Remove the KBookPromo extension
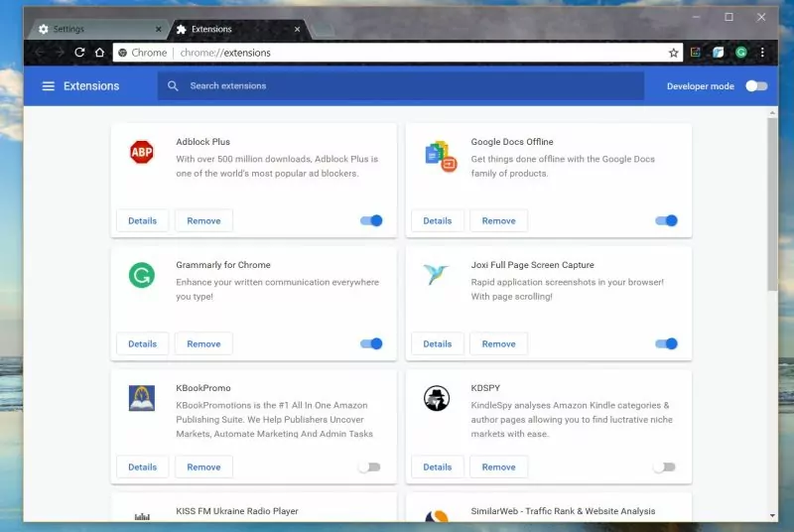 (x=203, y=466)
